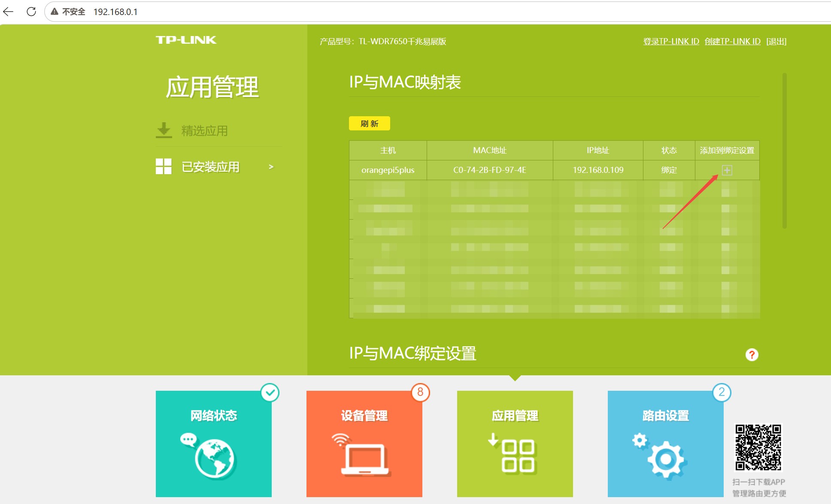Log out via the 退出 link
Screen dimensions: 831x504
(776, 42)
